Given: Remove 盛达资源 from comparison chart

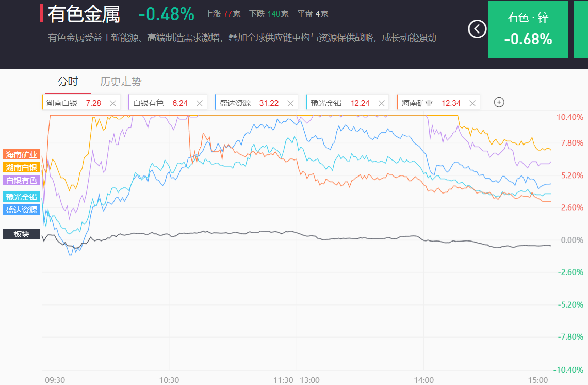Looking at the screenshot, I should coord(291,103).
